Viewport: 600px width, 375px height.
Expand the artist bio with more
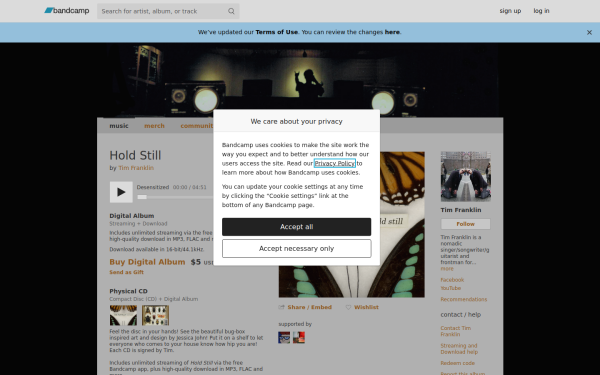(447, 269)
